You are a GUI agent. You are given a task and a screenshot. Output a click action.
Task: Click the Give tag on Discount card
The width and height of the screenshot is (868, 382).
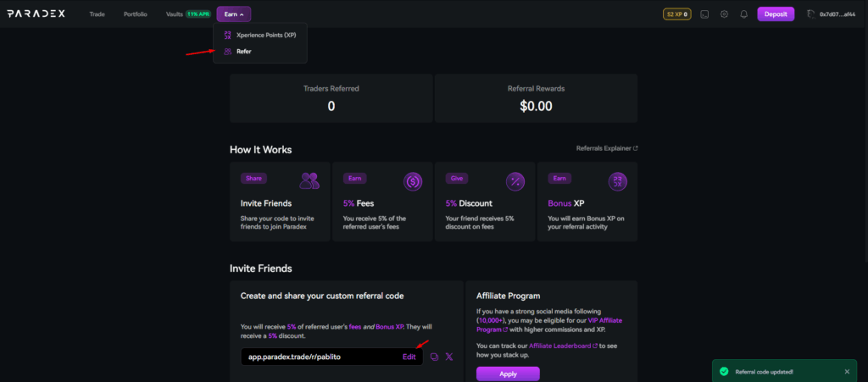[457, 178]
